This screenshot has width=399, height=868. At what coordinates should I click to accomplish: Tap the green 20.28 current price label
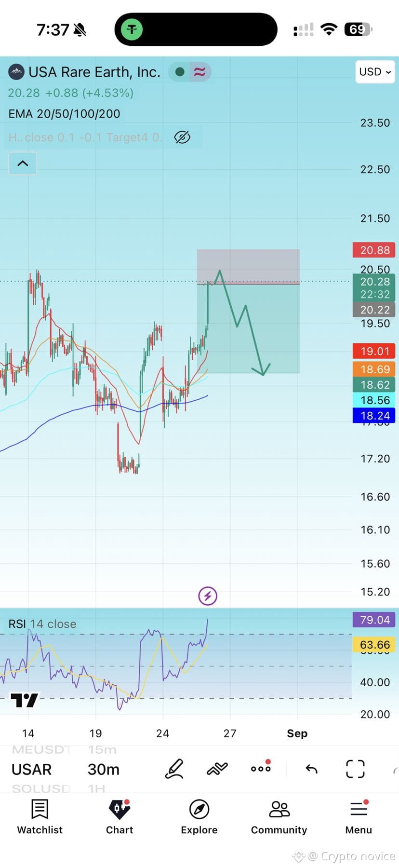[374, 287]
